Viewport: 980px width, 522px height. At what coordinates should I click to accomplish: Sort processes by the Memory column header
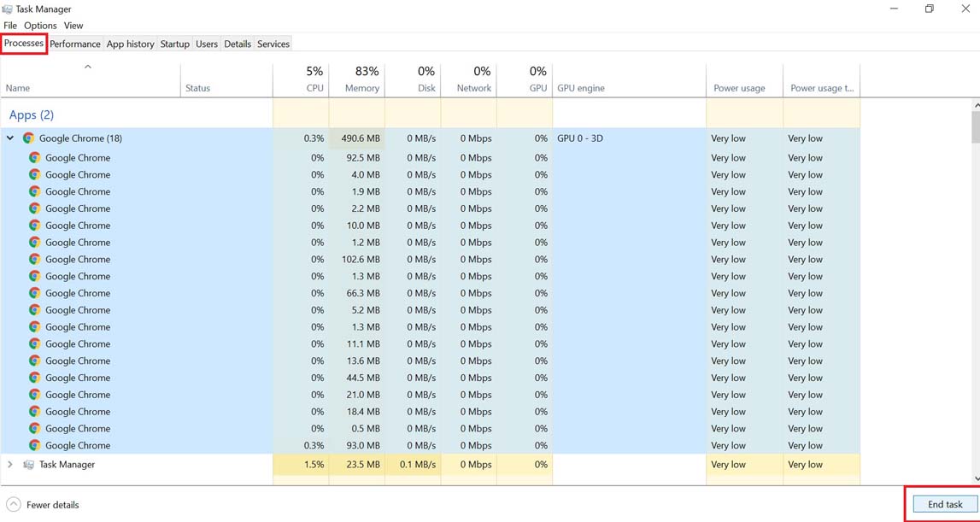coord(357,80)
